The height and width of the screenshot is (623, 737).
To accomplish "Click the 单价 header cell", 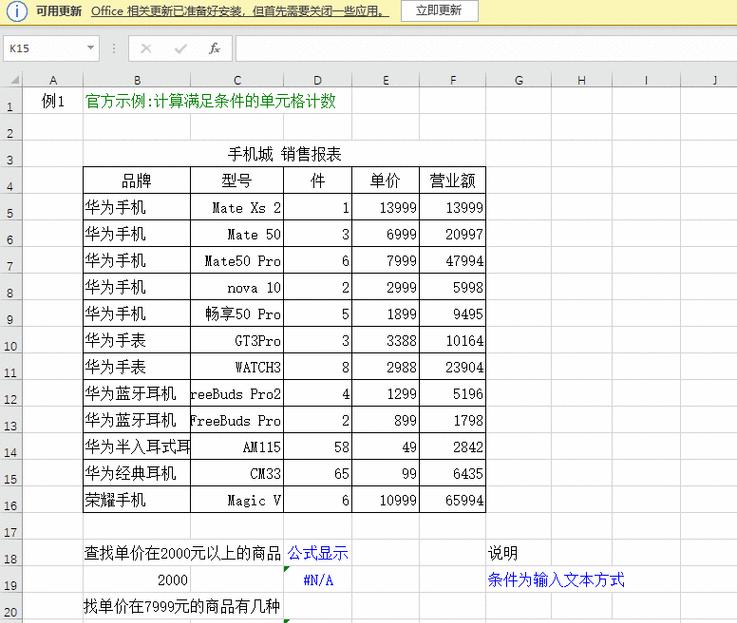I will [385, 181].
